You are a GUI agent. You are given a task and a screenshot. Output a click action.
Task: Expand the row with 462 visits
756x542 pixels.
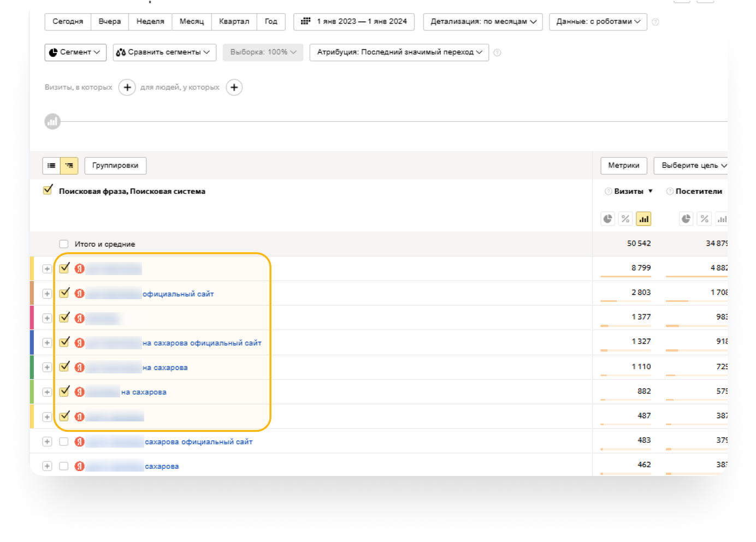click(47, 466)
